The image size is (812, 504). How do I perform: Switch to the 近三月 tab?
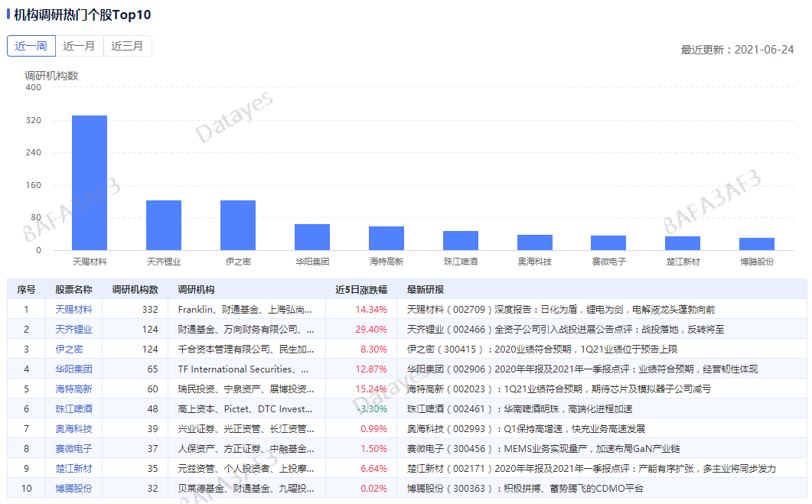(127, 45)
